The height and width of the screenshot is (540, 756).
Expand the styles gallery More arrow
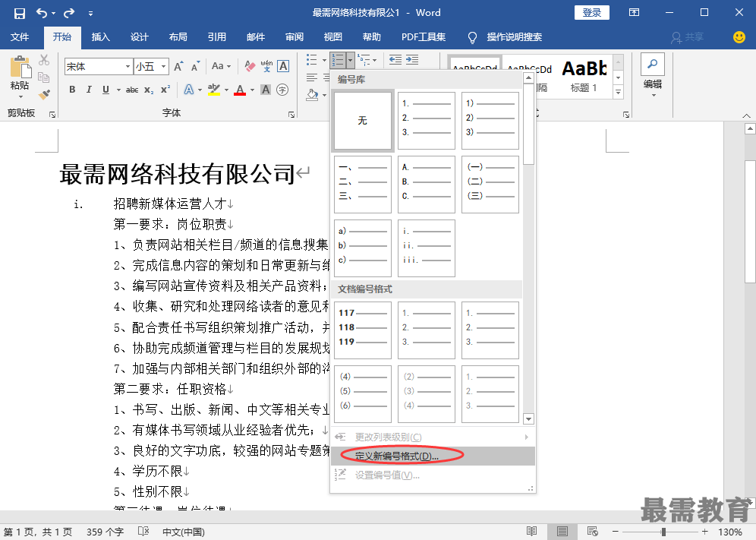point(618,92)
